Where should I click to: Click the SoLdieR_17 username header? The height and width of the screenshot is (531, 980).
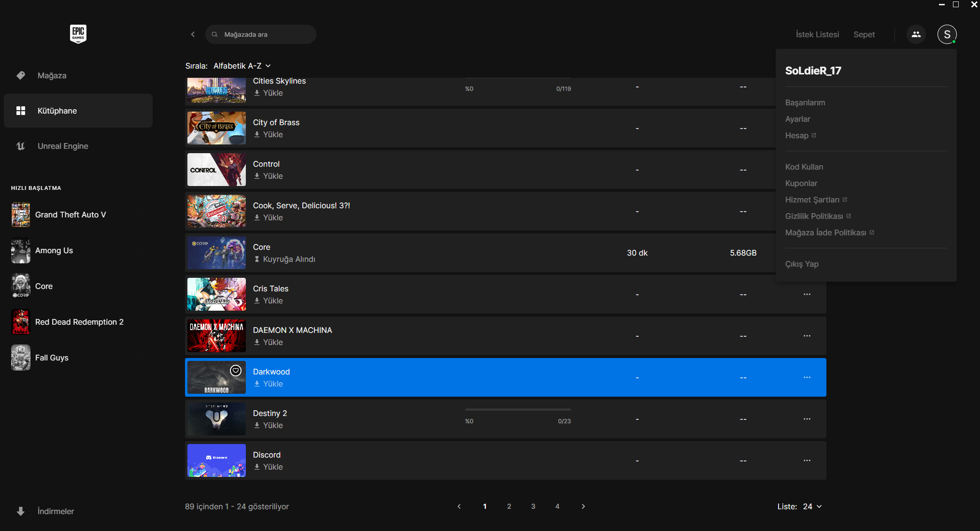click(813, 71)
